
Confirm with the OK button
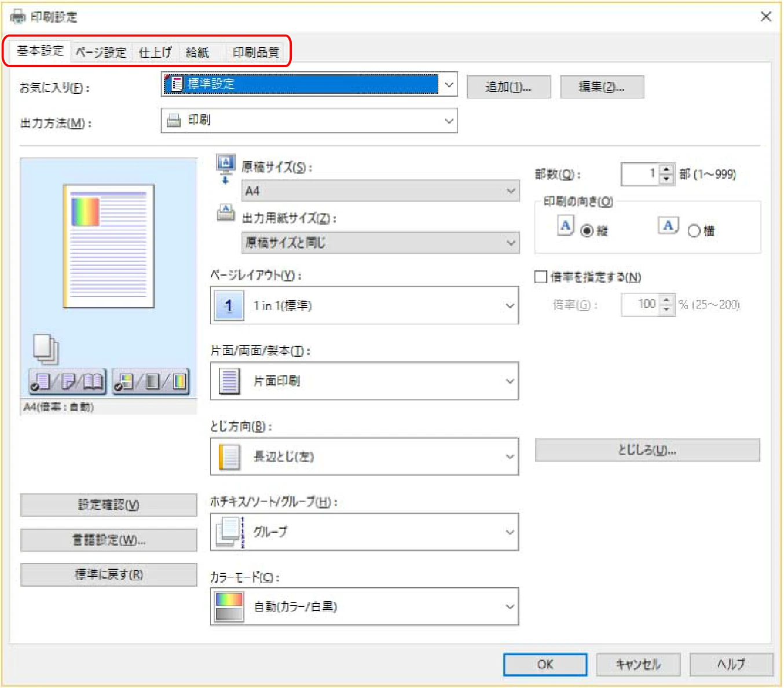[x=545, y=664]
